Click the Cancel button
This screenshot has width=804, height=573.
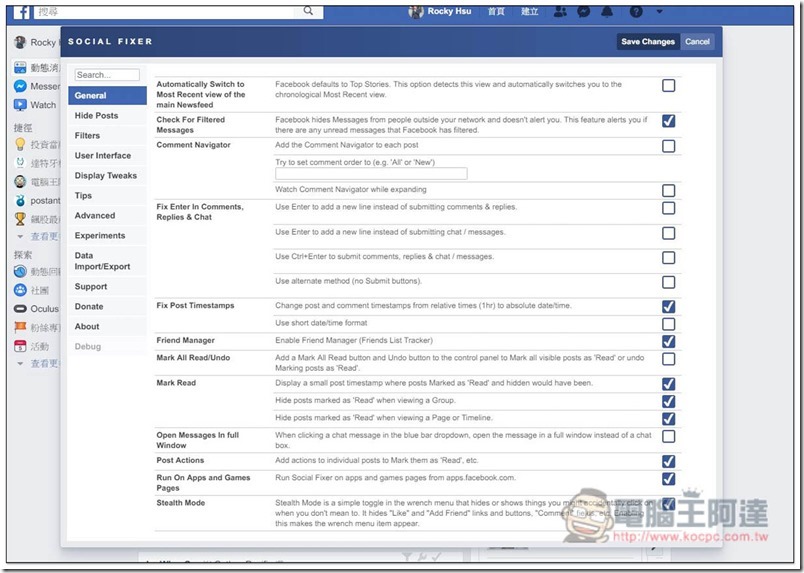point(697,42)
